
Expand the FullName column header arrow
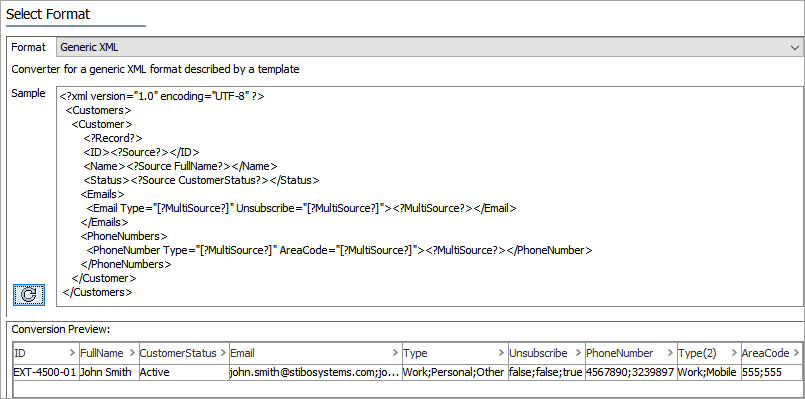click(x=132, y=353)
